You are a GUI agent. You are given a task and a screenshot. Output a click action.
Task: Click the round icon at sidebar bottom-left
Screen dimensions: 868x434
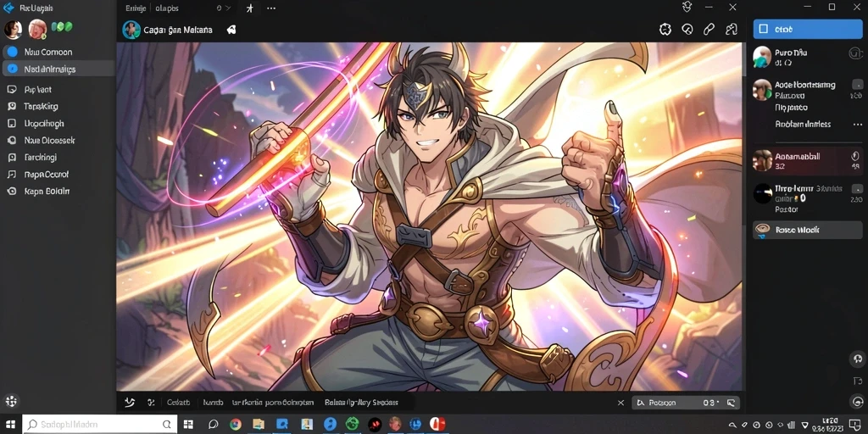pyautogui.click(x=11, y=401)
